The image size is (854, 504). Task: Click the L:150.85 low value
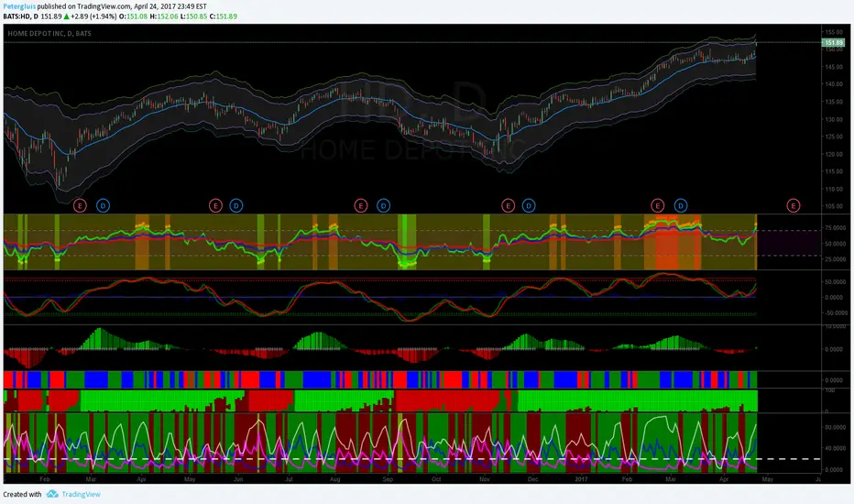tap(194, 16)
